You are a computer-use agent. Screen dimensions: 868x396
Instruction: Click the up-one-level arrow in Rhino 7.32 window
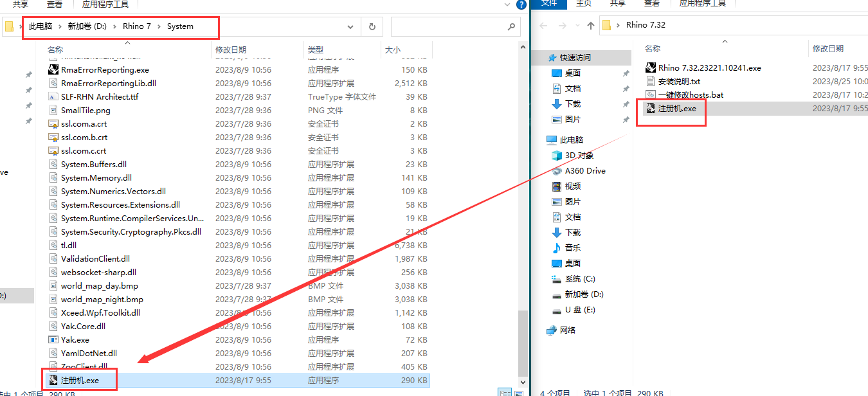(591, 26)
